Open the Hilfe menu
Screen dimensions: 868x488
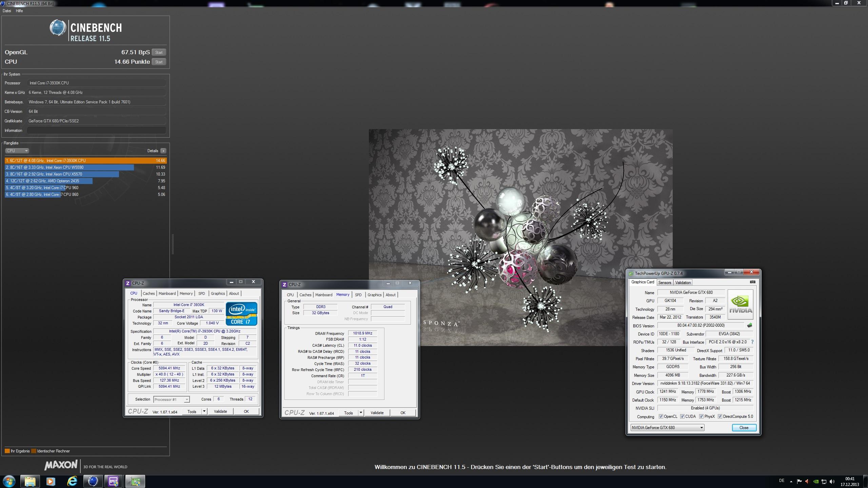tap(19, 11)
